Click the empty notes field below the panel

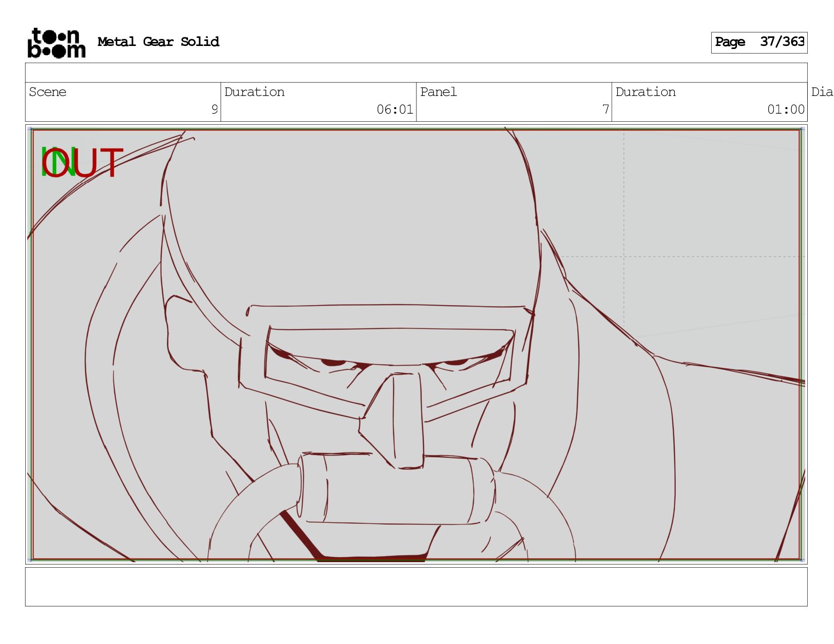[416, 586]
